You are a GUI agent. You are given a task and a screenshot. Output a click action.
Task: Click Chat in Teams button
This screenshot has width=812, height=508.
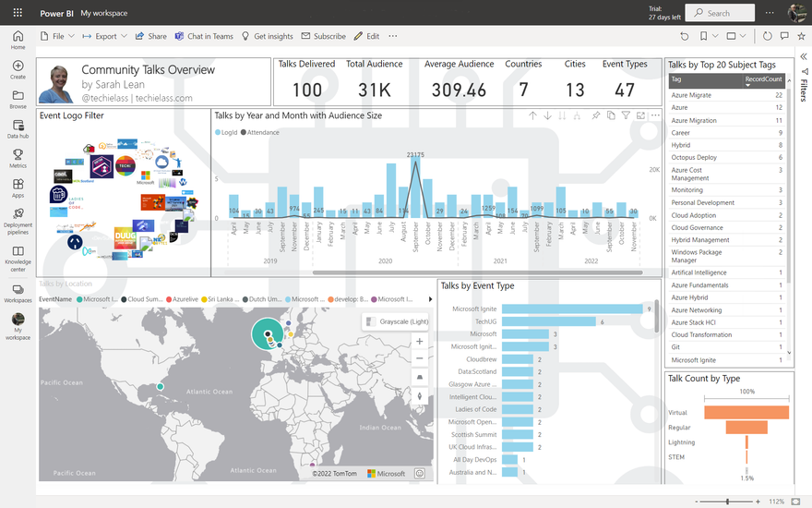click(x=204, y=36)
